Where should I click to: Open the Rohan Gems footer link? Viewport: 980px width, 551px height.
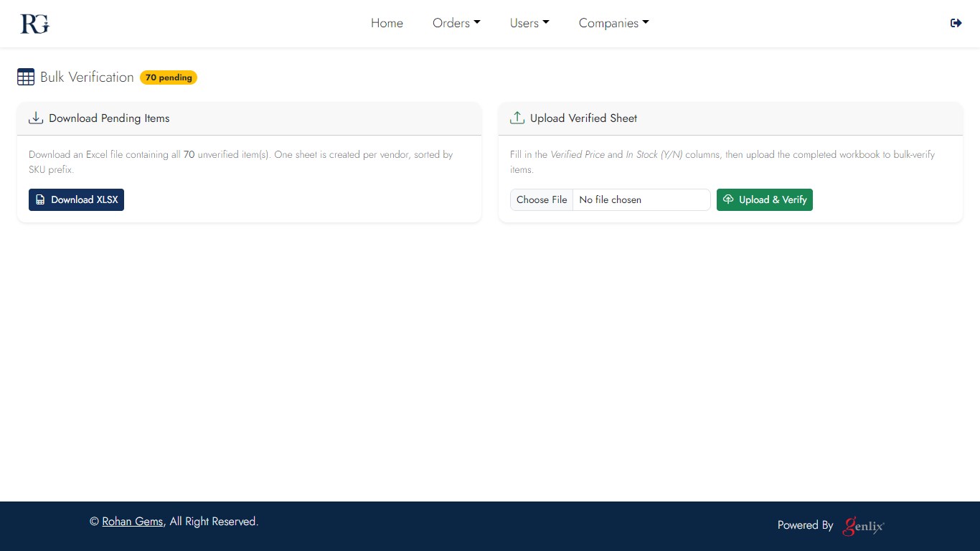pos(133,522)
